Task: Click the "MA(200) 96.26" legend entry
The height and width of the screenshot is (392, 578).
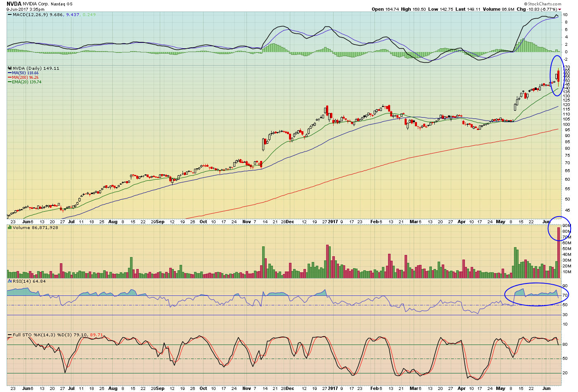Action: coord(25,78)
